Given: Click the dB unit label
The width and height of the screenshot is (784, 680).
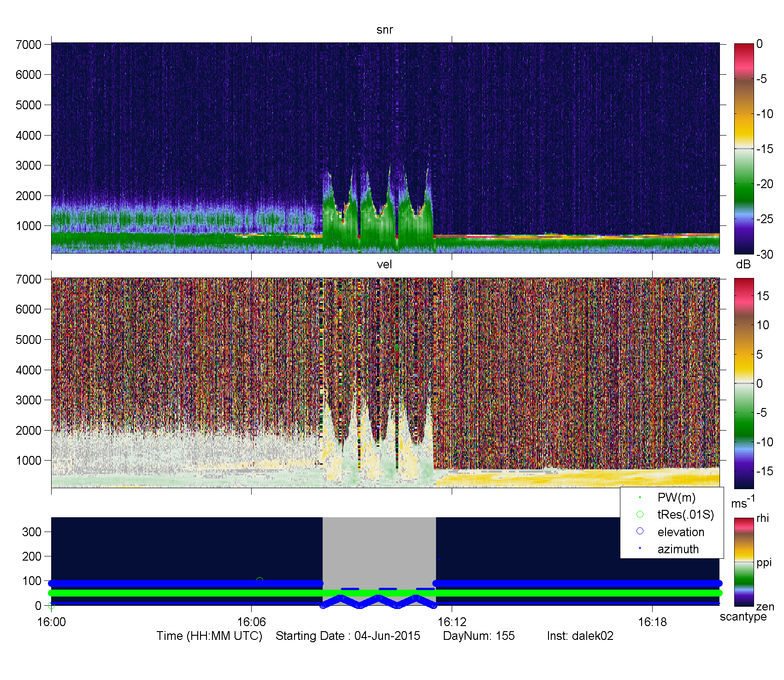Looking at the screenshot, I should point(743,264).
